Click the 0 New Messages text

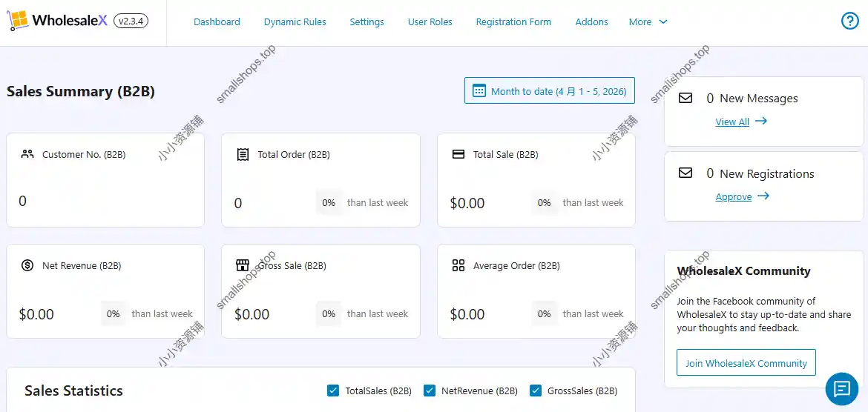[752, 99]
